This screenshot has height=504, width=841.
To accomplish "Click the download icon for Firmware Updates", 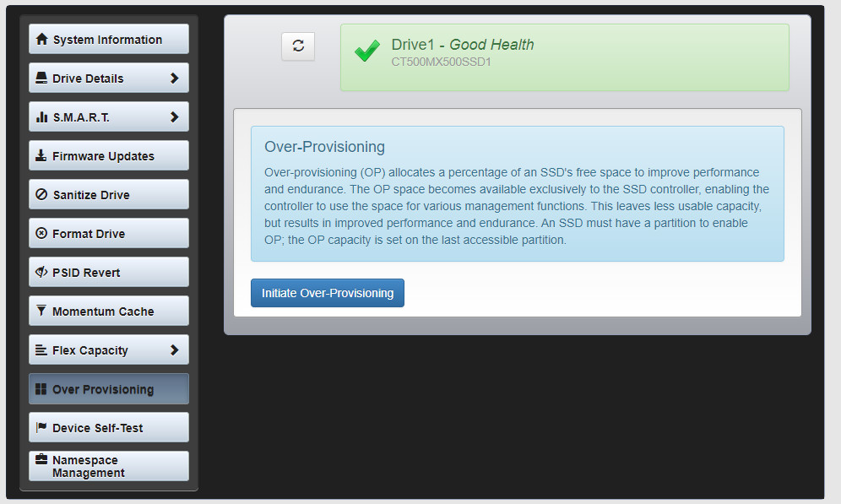I will 41,156.
